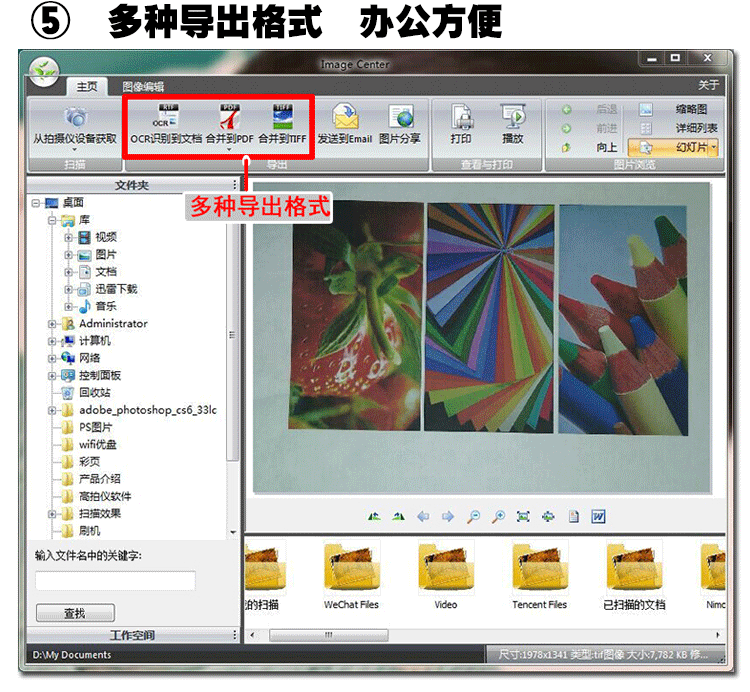The image size is (750, 692).
Task: Send image to Email
Action: 345,124
